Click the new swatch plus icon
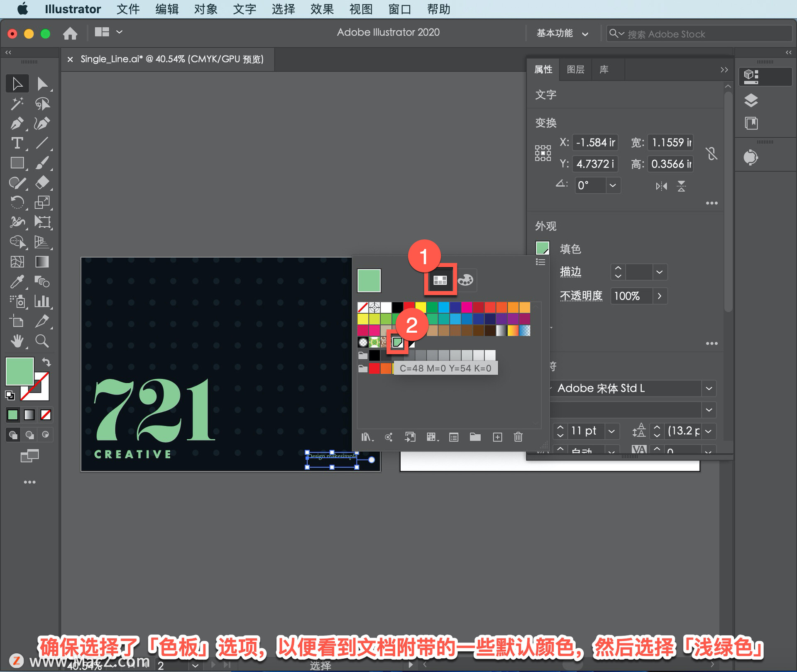Viewport: 797px width, 672px height. 497,437
